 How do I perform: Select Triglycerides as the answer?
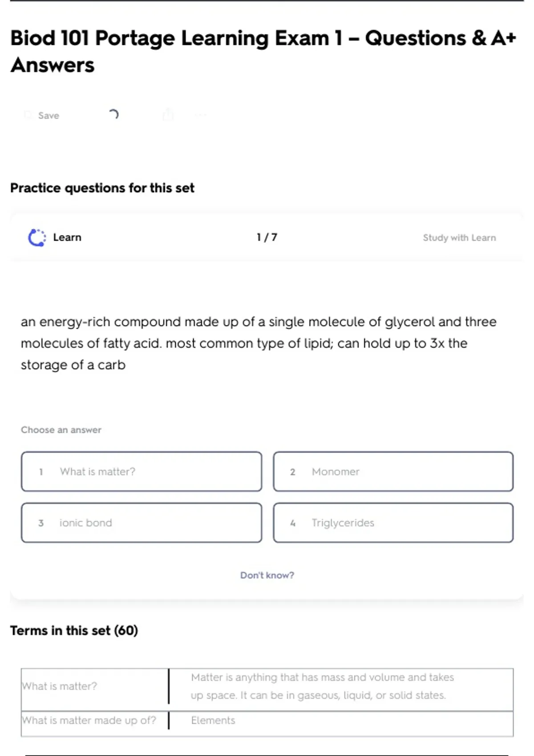(393, 523)
